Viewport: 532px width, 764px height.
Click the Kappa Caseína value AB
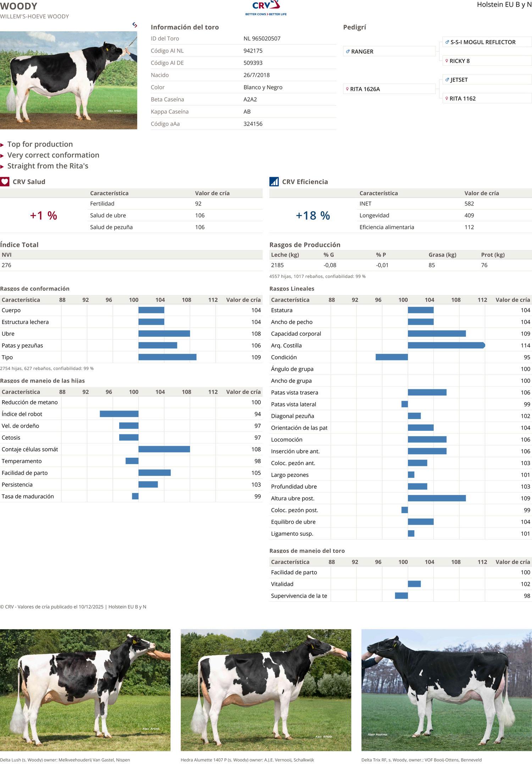point(247,111)
